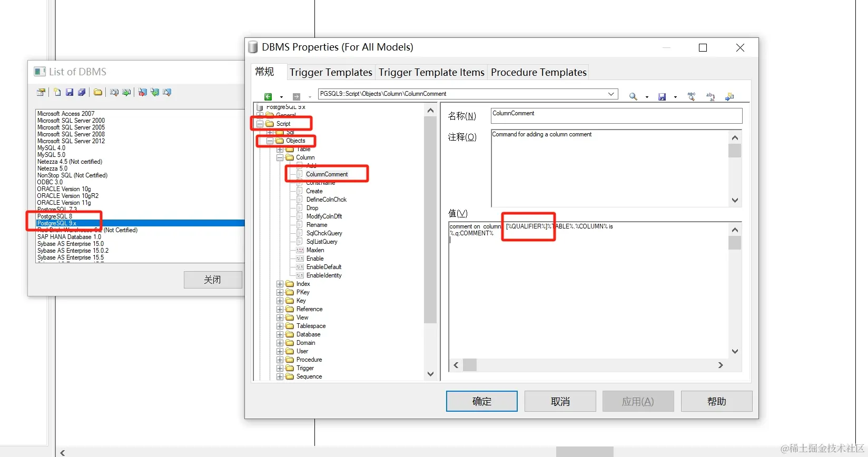Click the yellow folder Path icon
Screen dimensions: 868x457
pos(98,92)
